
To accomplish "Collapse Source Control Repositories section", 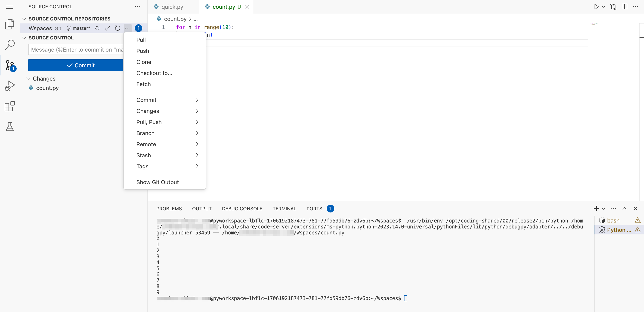I will tap(24, 19).
